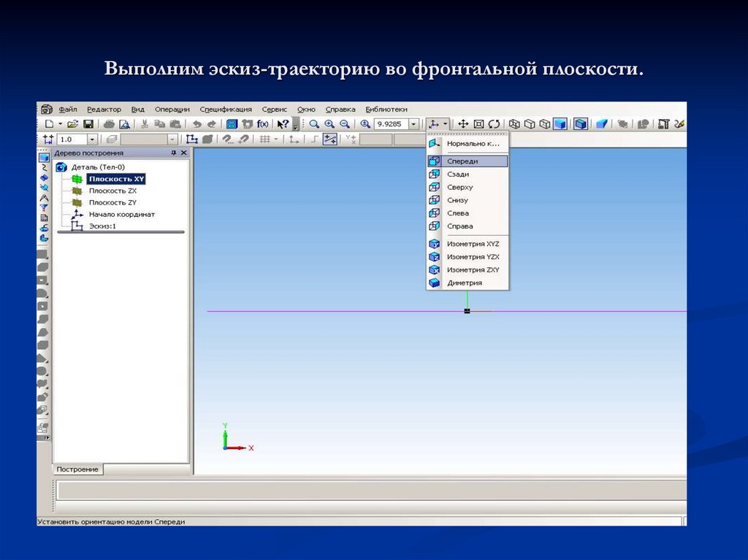
Task: Click the current layer number field
Action: pos(73,138)
